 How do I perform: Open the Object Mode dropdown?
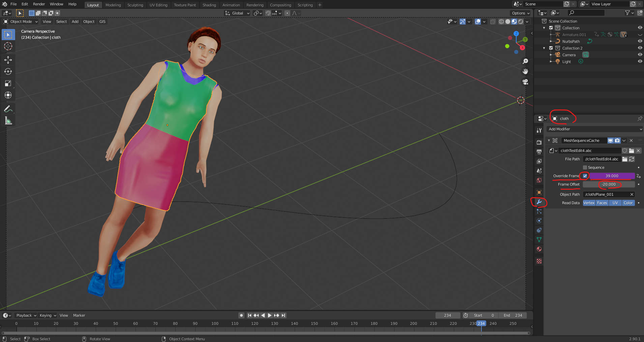(21, 22)
